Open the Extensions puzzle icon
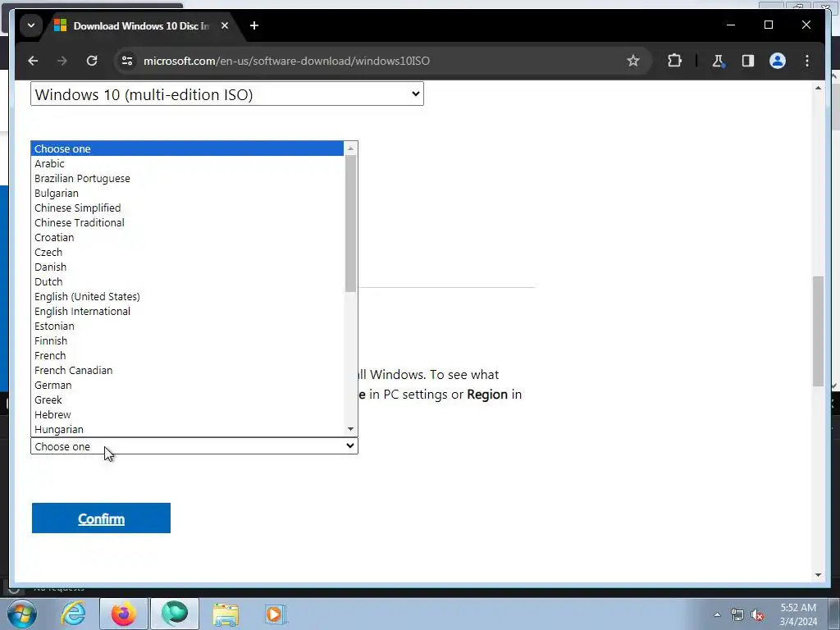The width and height of the screenshot is (840, 630). click(674, 61)
